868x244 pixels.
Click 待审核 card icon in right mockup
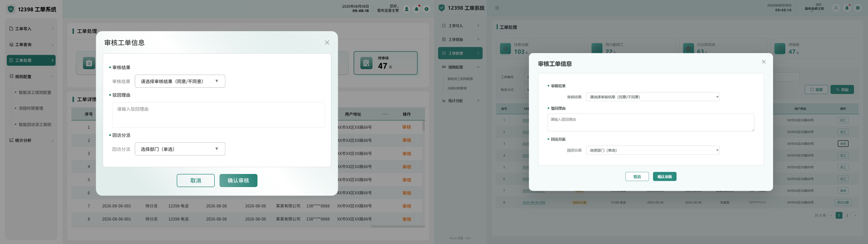[x=780, y=48]
